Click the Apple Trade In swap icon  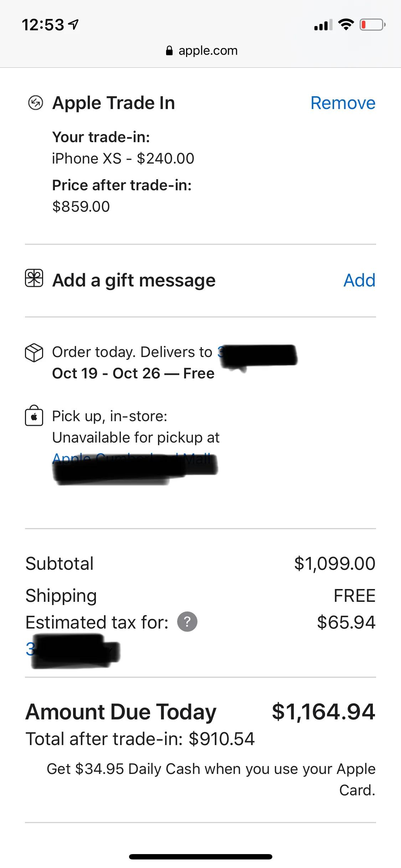[x=35, y=103]
